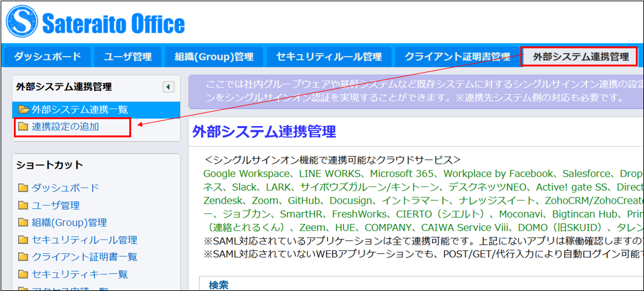Click the blue 外部システム連携管理 page heading
Screen dimensions: 644x291
click(x=264, y=131)
